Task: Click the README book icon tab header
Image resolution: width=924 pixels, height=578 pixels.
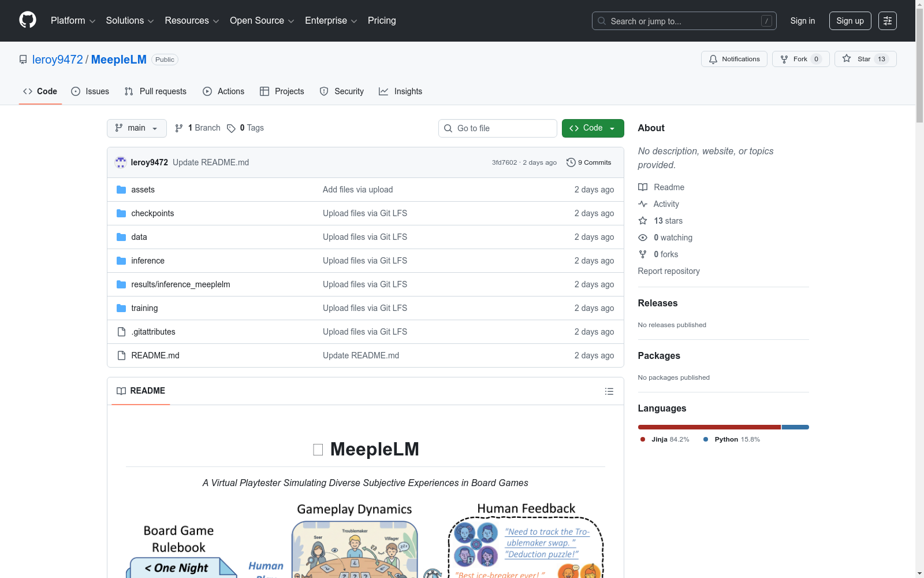Action: [x=121, y=391]
